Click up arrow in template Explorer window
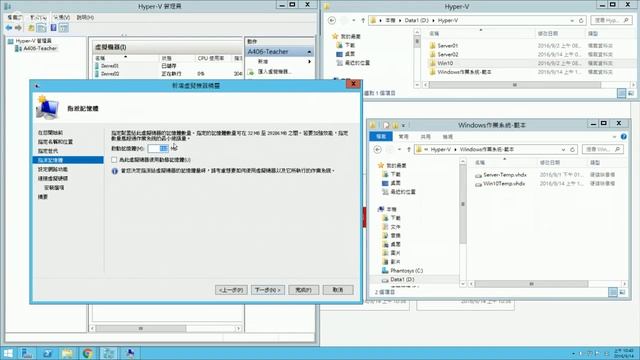The height and width of the screenshot is (360, 640). pyautogui.click(x=408, y=150)
